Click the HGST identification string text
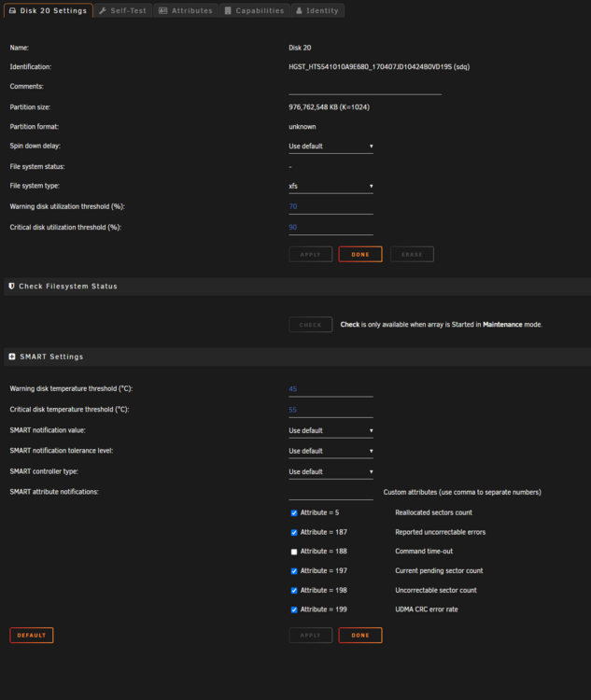This screenshot has width=591, height=700. pyautogui.click(x=379, y=67)
